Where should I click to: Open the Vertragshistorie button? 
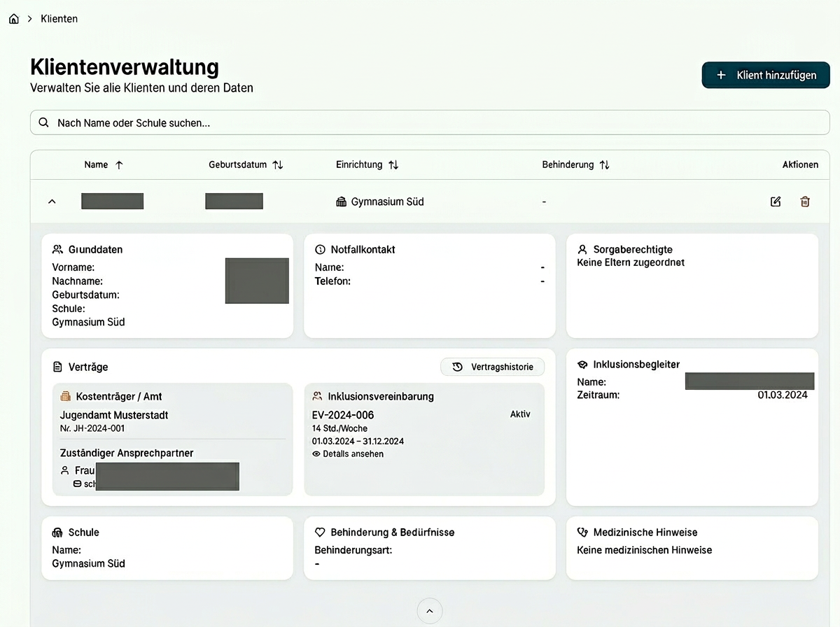492,367
